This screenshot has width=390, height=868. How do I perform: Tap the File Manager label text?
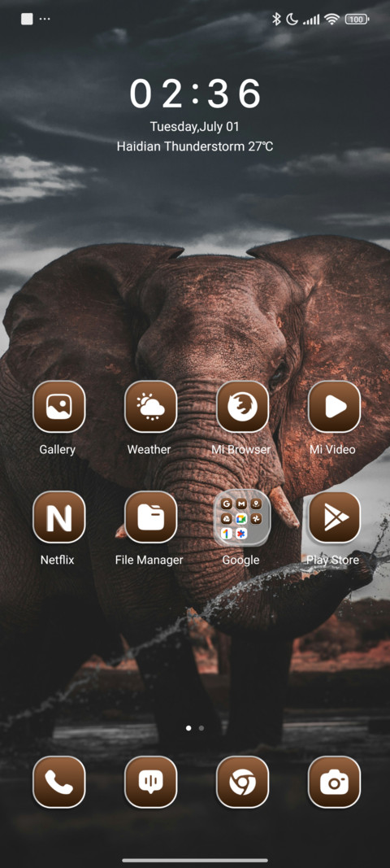point(149,560)
